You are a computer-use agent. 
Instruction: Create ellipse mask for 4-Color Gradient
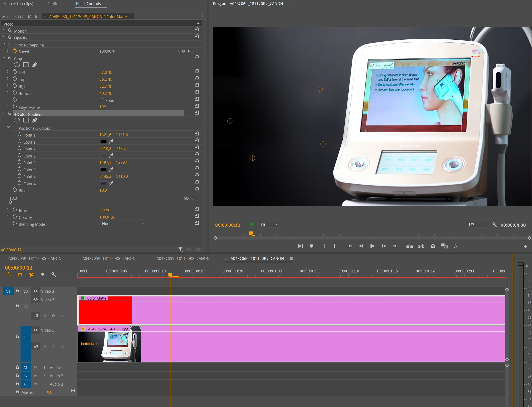pos(17,120)
